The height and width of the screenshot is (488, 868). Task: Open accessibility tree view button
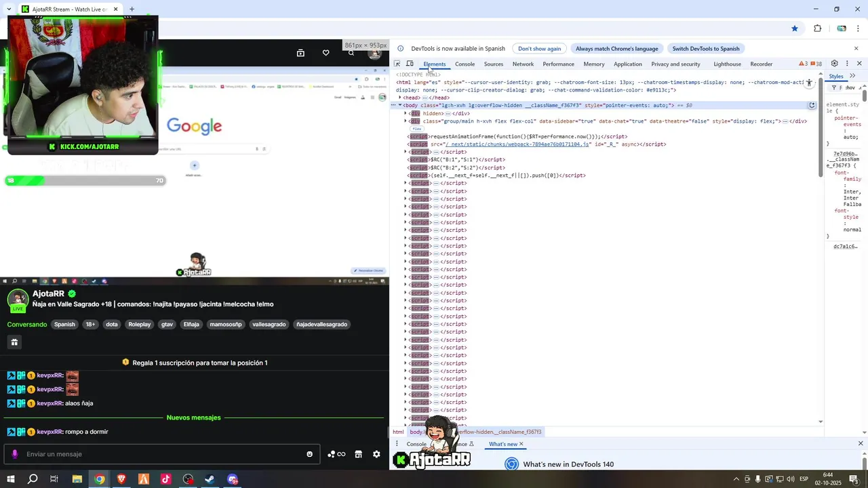pos(809,83)
